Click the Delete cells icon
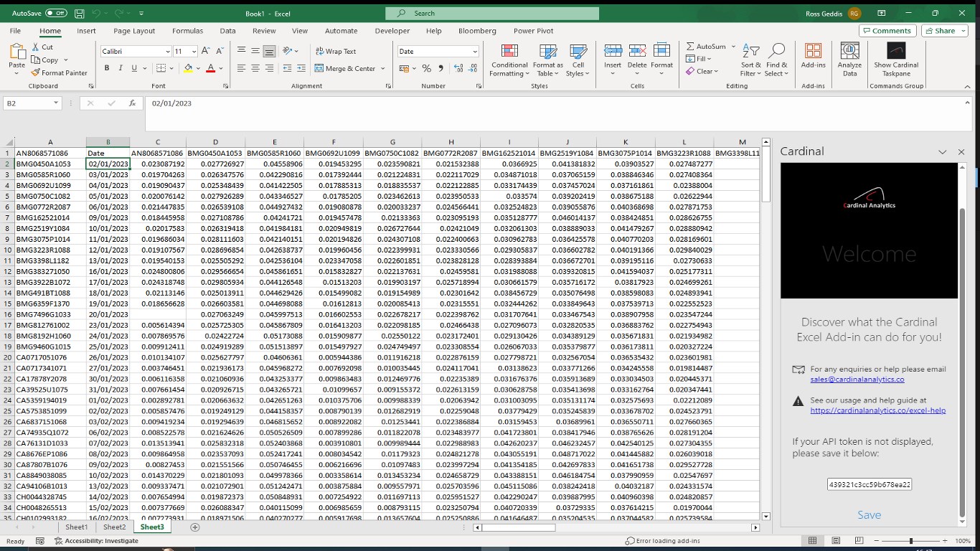This screenshot has width=980, height=551. (637, 52)
